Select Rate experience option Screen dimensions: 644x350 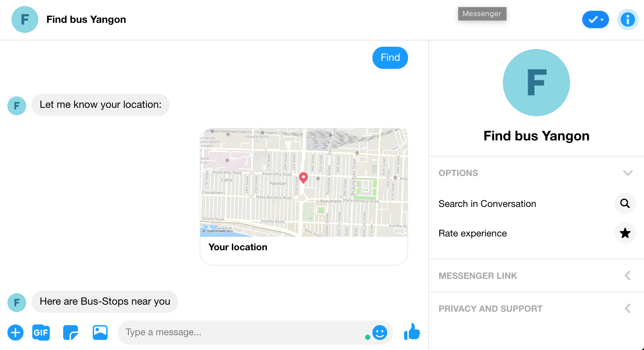pyautogui.click(x=536, y=233)
